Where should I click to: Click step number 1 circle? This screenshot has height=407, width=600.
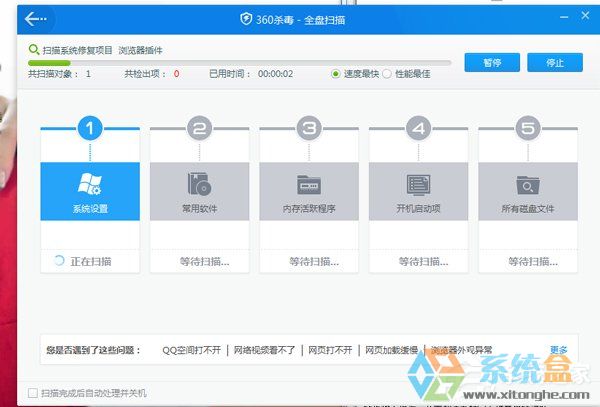90,128
